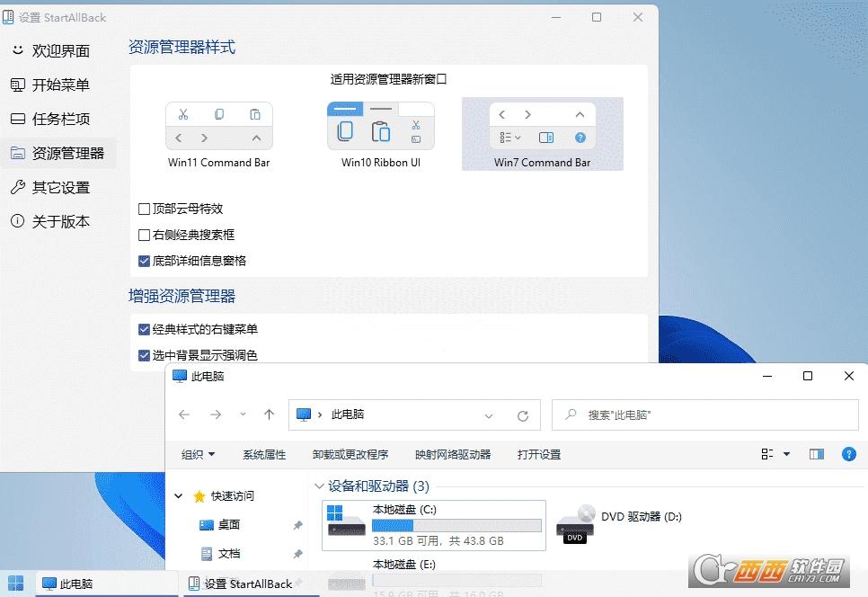The image size is (868, 597).
Task: Collapse the 快速访问 tree node
Action: point(178,495)
